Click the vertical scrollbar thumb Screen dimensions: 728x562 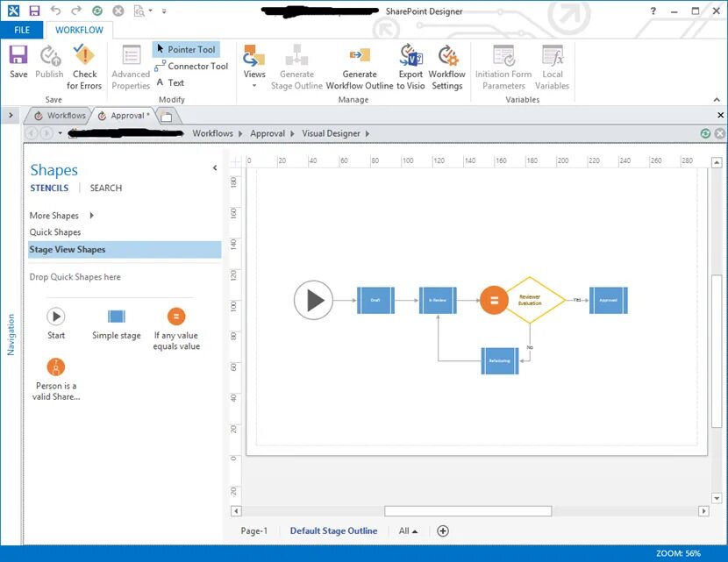click(x=717, y=351)
